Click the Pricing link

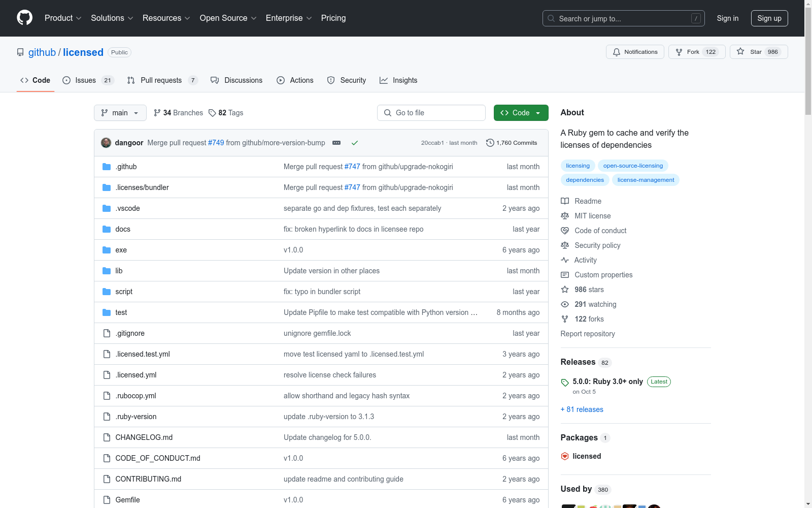pyautogui.click(x=333, y=18)
